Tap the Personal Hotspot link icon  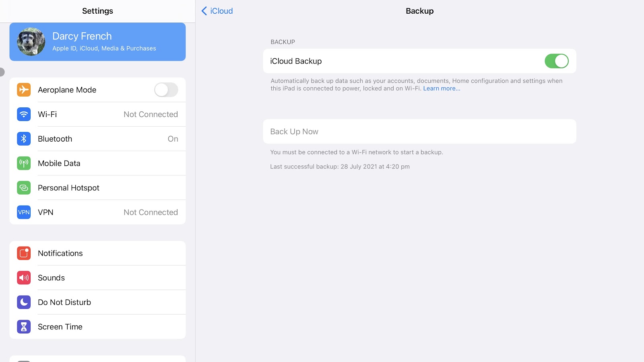click(24, 188)
